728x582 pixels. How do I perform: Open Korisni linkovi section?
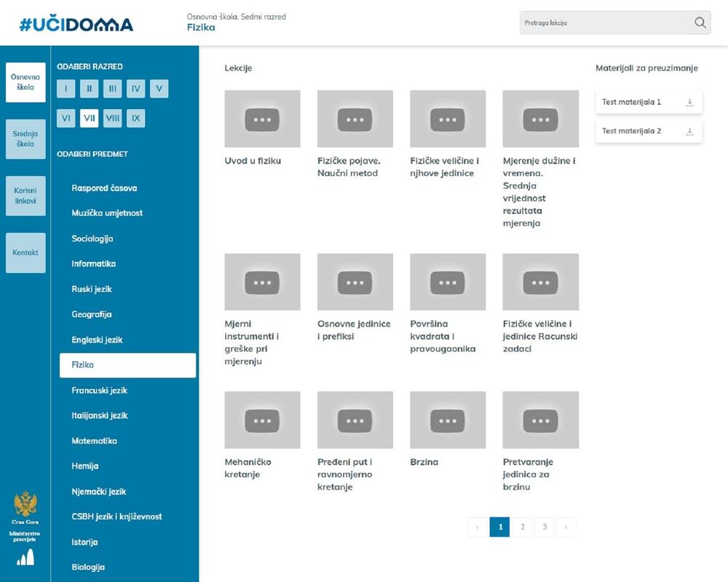tap(25, 196)
